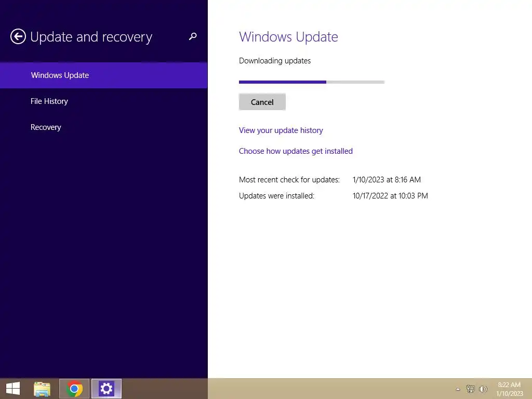Click the Update and recovery heading

click(91, 37)
